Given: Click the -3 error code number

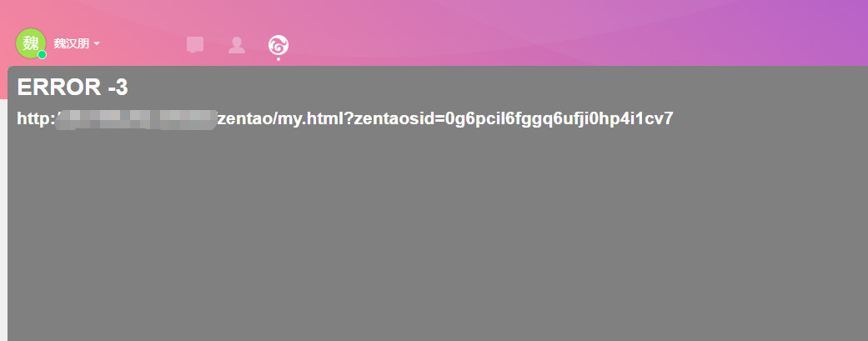Looking at the screenshot, I should [x=118, y=87].
